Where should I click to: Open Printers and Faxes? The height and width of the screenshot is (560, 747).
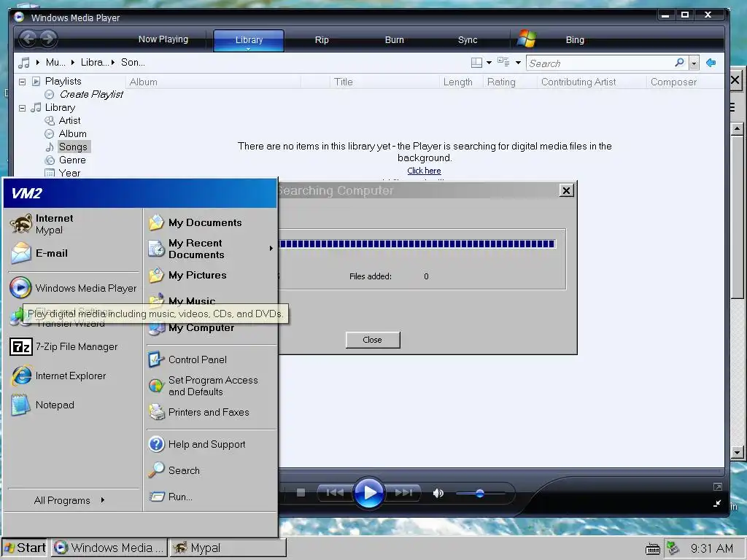tap(212, 413)
